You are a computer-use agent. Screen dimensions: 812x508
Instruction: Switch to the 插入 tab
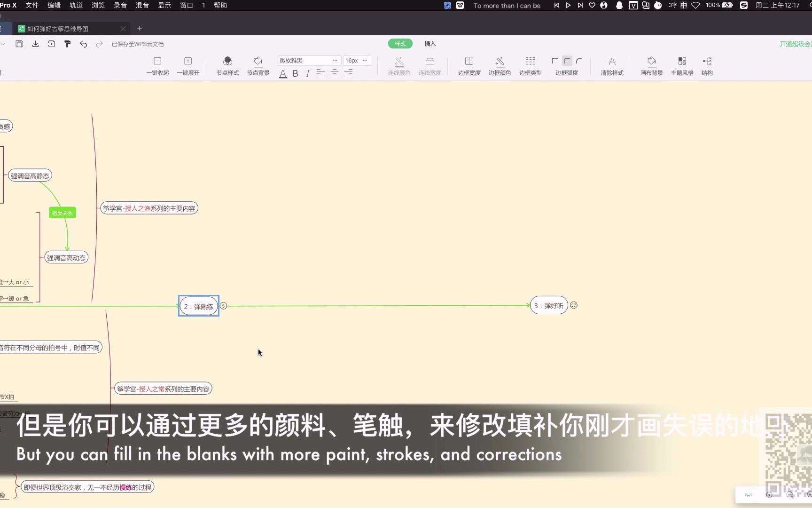(430, 44)
